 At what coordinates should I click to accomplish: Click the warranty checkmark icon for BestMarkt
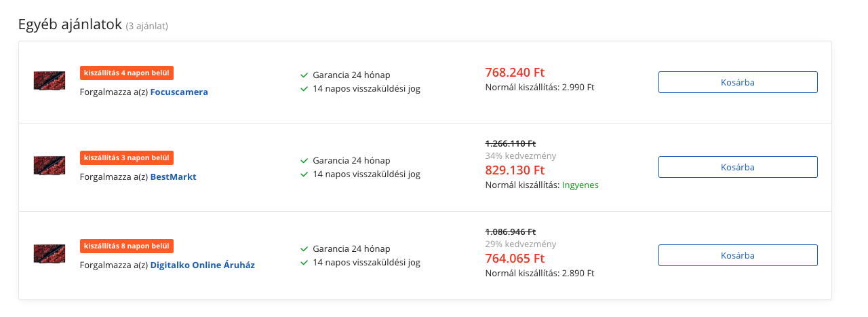304,161
